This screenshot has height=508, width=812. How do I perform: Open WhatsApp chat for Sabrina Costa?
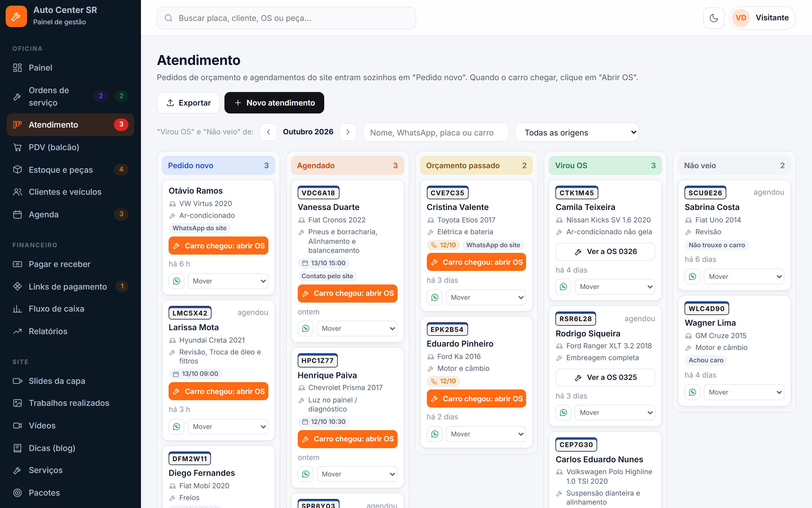point(692,277)
